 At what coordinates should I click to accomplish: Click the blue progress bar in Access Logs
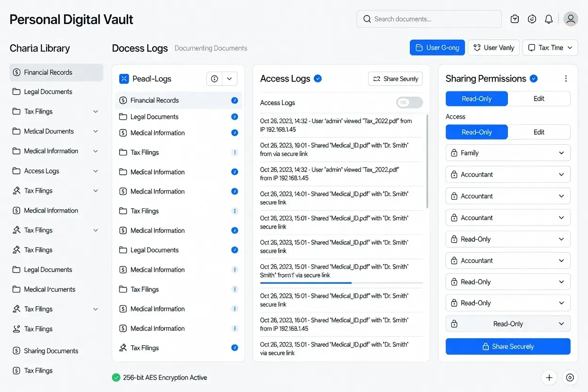pos(306,283)
